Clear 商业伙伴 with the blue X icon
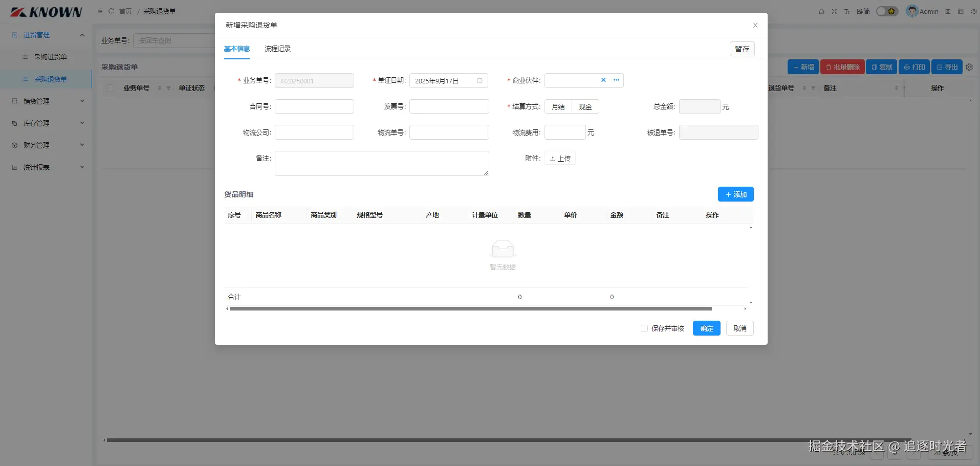The height and width of the screenshot is (466, 980). 603,80
